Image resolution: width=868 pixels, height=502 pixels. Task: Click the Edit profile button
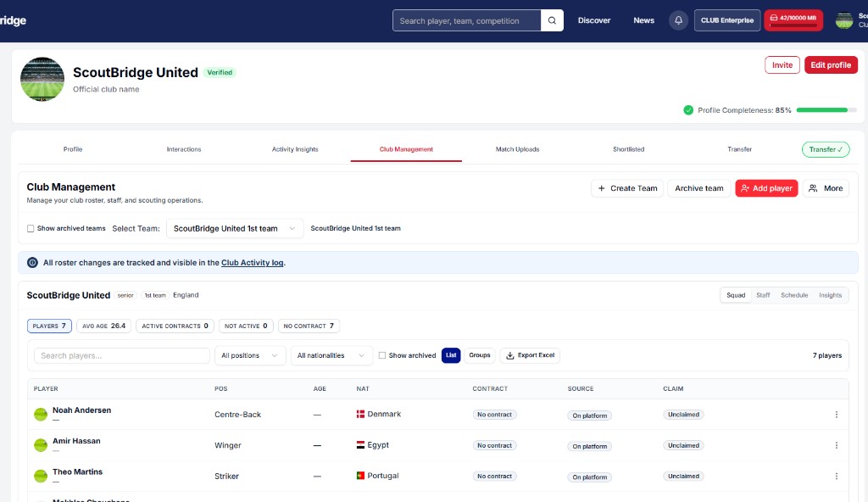point(831,64)
